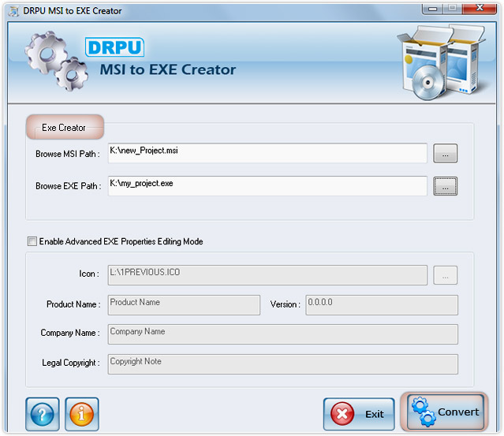The height and width of the screenshot is (436, 504).
Task: Select the Exe Creator tab
Action: click(65, 127)
